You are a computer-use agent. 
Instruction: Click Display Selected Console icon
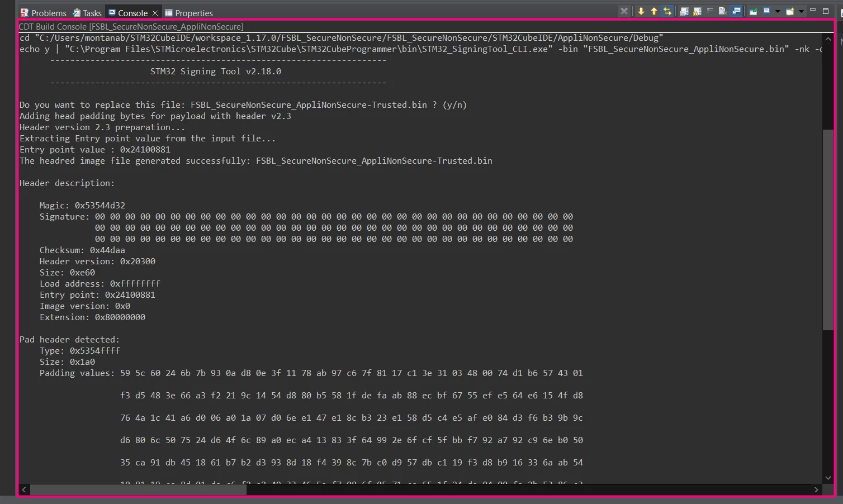767,11
